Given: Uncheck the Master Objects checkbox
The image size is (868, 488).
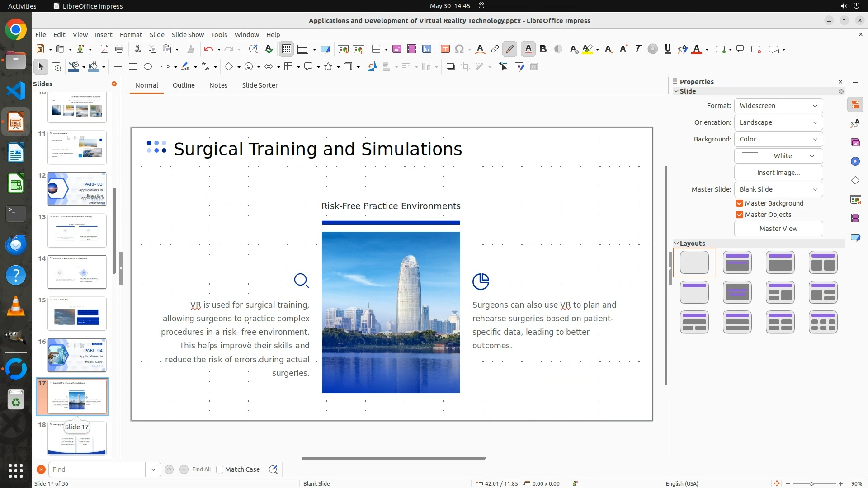Looking at the screenshot, I should coord(740,215).
